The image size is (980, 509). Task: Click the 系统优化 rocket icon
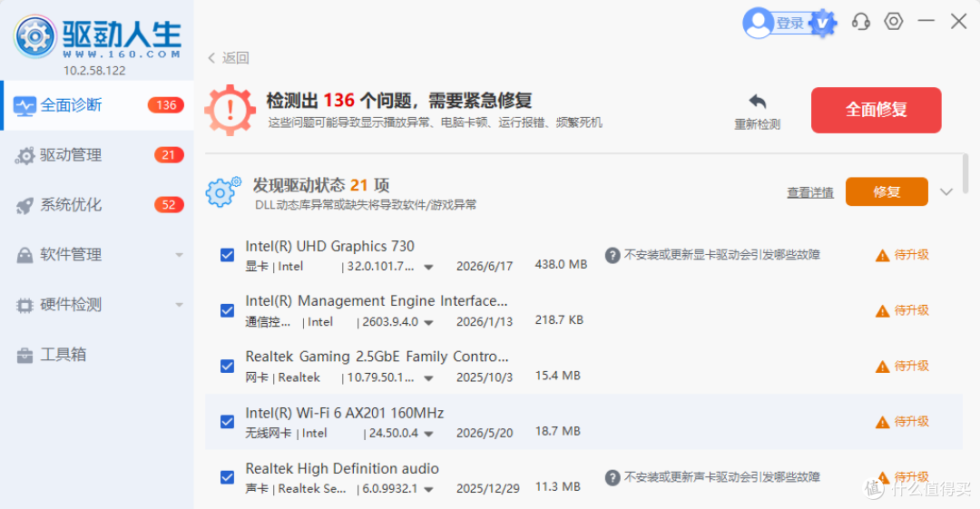point(24,206)
